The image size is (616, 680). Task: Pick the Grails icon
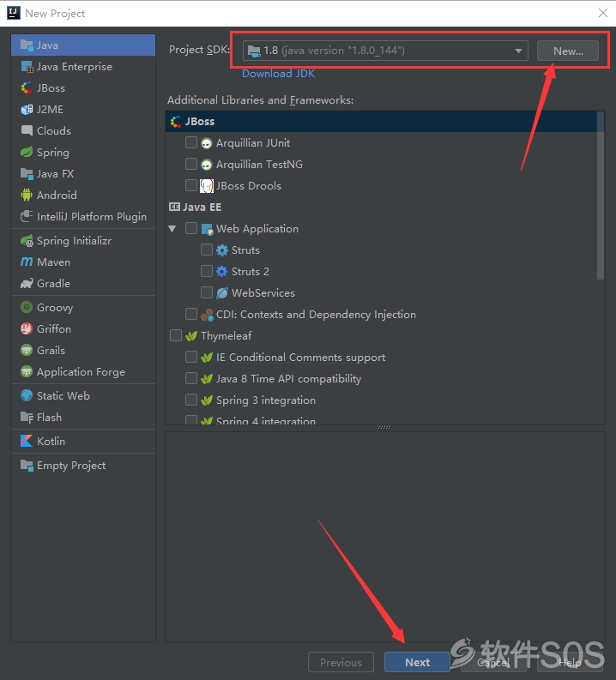coord(27,350)
